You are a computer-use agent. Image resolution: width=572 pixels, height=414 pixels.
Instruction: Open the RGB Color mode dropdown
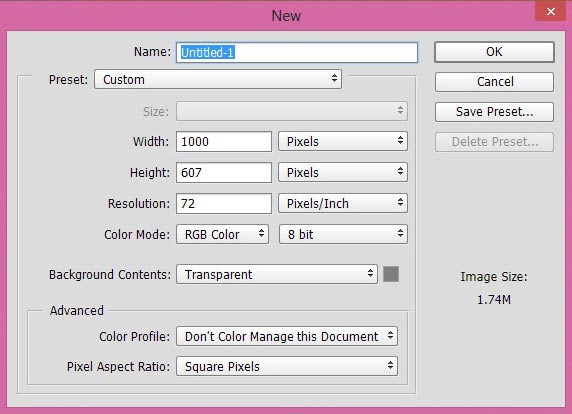pos(223,234)
